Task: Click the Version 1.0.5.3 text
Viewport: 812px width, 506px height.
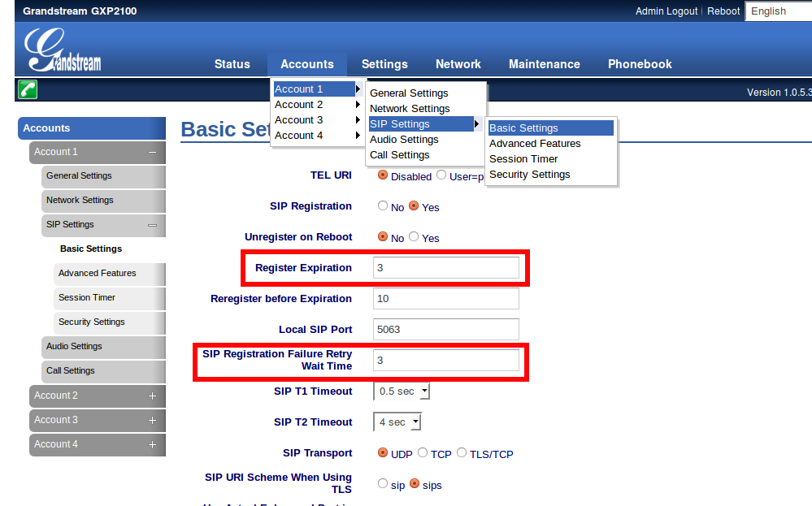Action: pyautogui.click(x=779, y=93)
